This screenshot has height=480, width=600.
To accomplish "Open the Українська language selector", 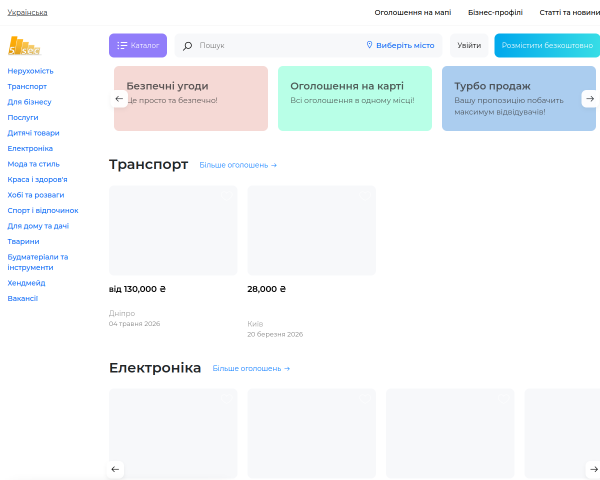I will pyautogui.click(x=28, y=12).
